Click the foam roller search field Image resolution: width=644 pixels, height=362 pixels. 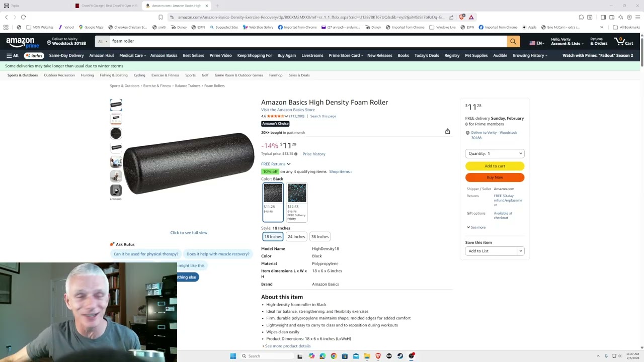(308, 41)
